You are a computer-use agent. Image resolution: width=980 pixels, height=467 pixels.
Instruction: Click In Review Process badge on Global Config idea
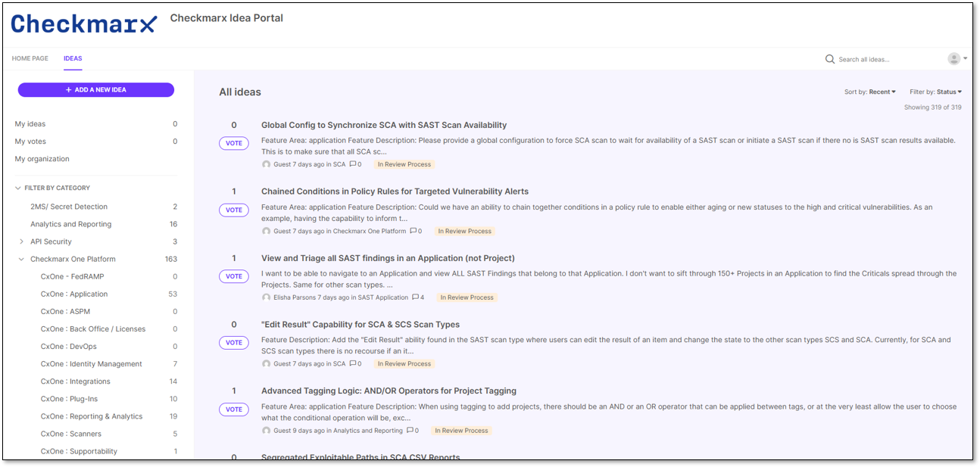tap(404, 164)
